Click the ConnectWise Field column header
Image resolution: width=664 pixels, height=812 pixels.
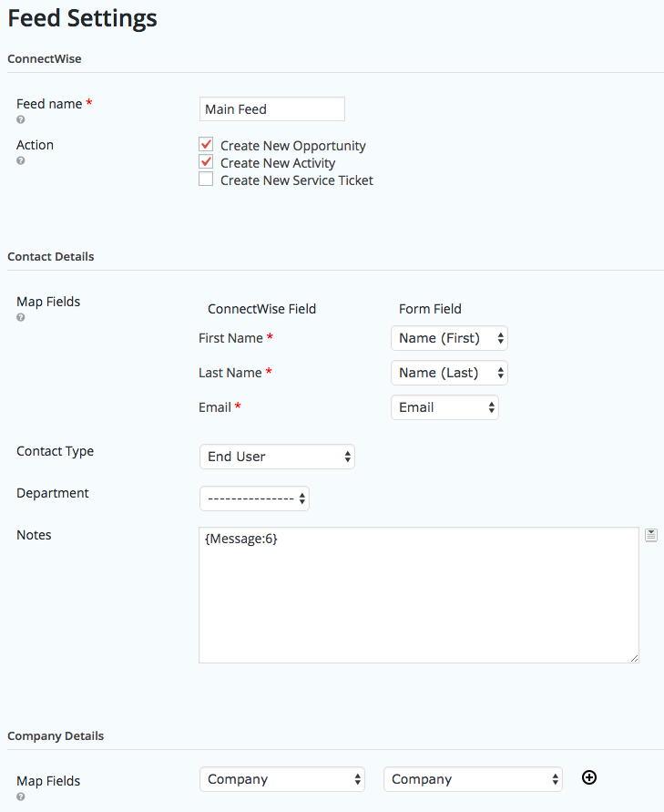[x=262, y=309]
